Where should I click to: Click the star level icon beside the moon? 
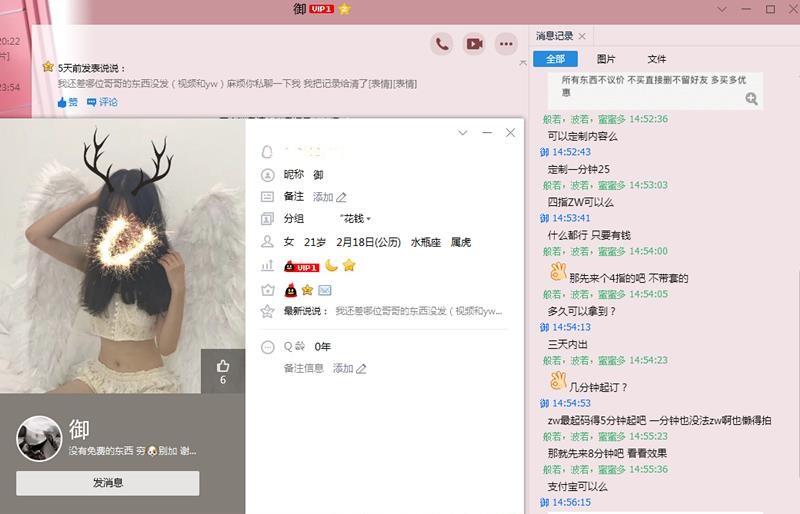click(x=349, y=265)
